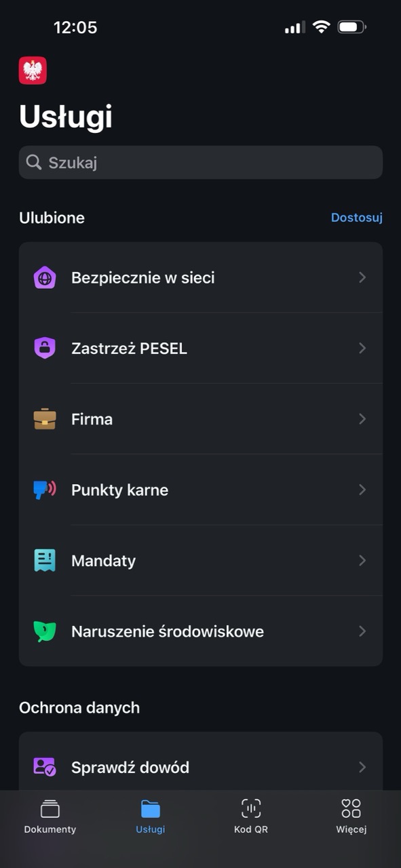401x868 pixels.
Task: Expand the Sprawdź dowód row chevron
Action: tap(362, 767)
